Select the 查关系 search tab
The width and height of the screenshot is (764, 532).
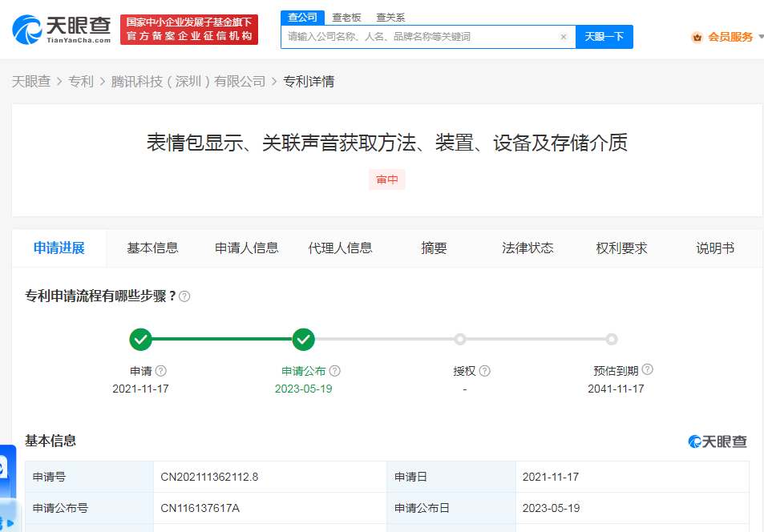(390, 18)
